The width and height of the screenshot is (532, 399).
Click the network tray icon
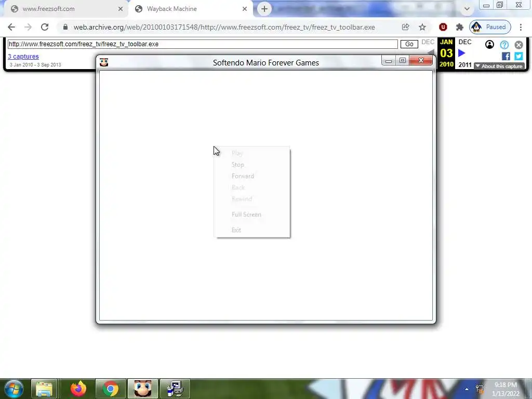click(480, 389)
